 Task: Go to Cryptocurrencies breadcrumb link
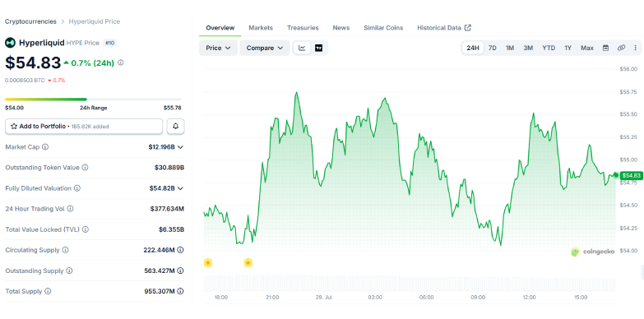tap(30, 21)
